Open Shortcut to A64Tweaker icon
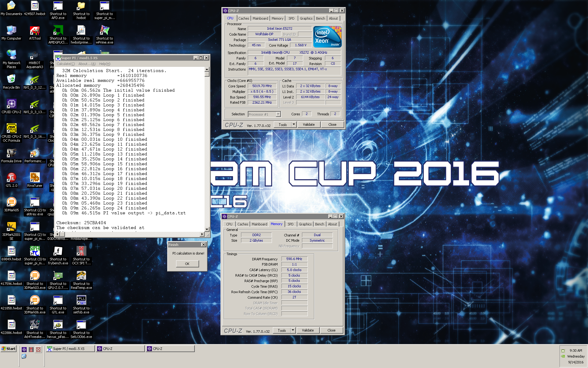 [35, 329]
